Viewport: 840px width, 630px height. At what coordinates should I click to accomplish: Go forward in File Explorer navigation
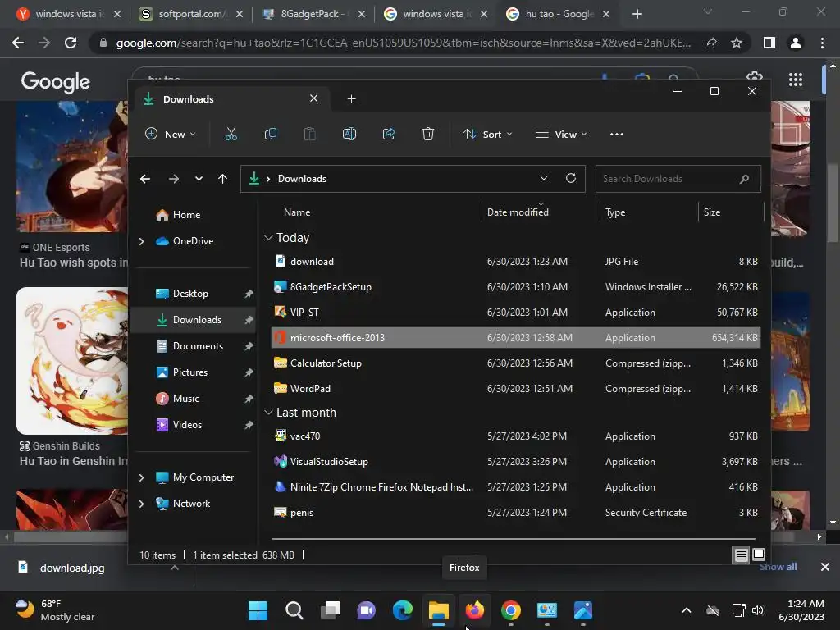[x=174, y=179]
